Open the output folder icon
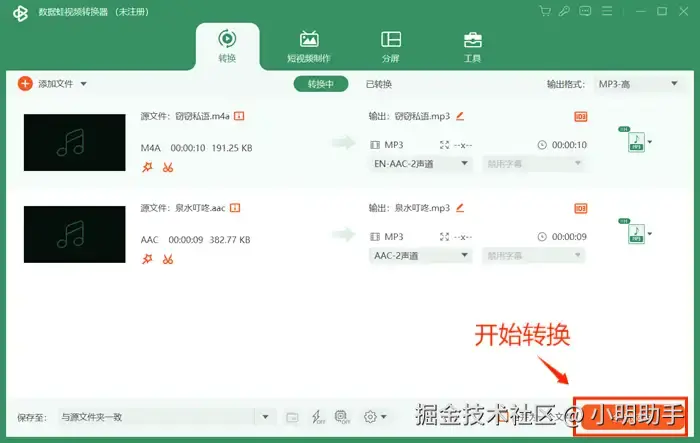This screenshot has height=443, width=700. (x=292, y=418)
